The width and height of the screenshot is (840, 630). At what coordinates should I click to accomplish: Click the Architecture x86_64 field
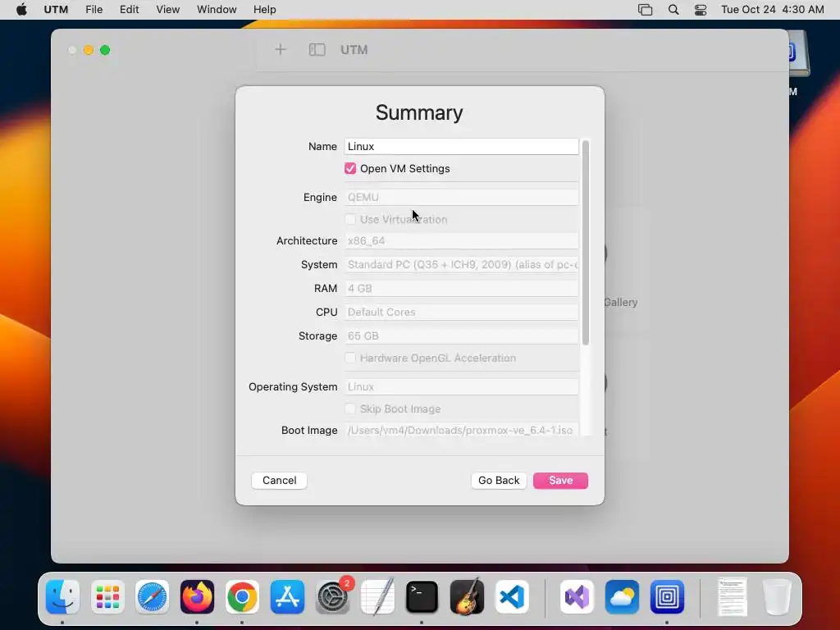pos(461,241)
